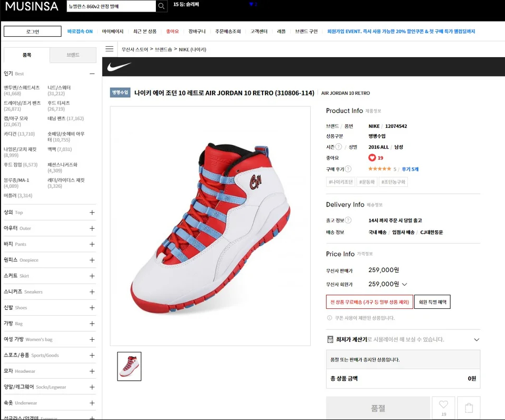
Task: Click the red heart like icon
Action: (372, 158)
